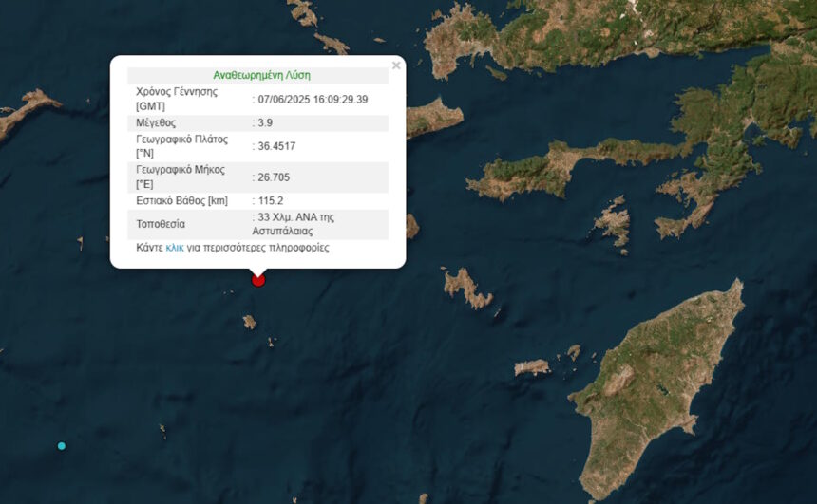The image size is (817, 504).
Task: Click the Τοποθεσία row label
Action: tap(161, 224)
